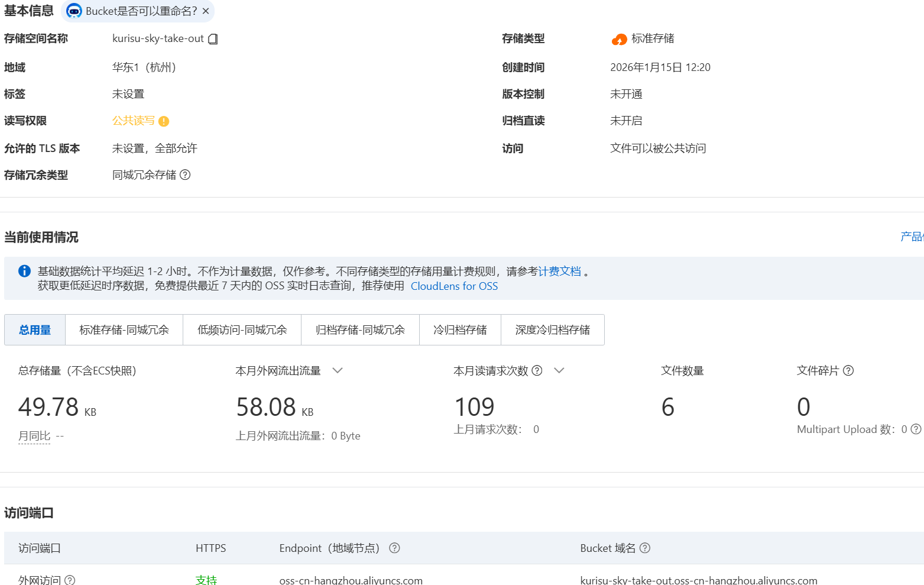Open help icon beside 本月读请求次数

point(537,370)
